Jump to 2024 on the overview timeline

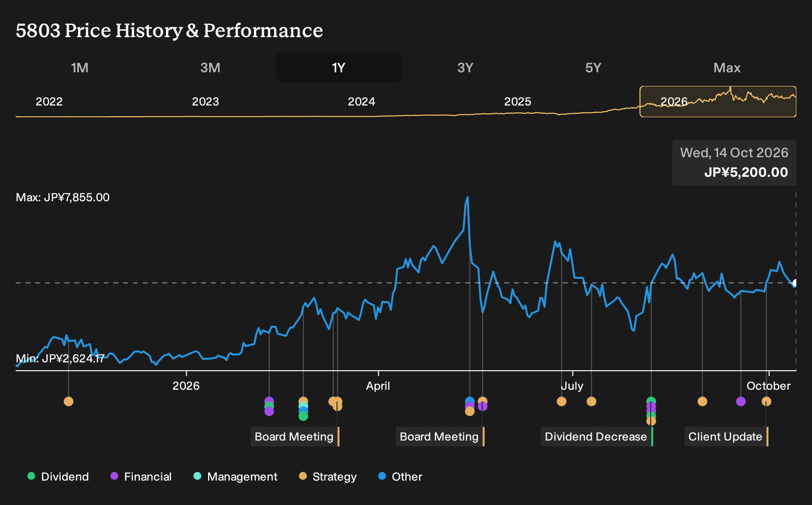[362, 102]
